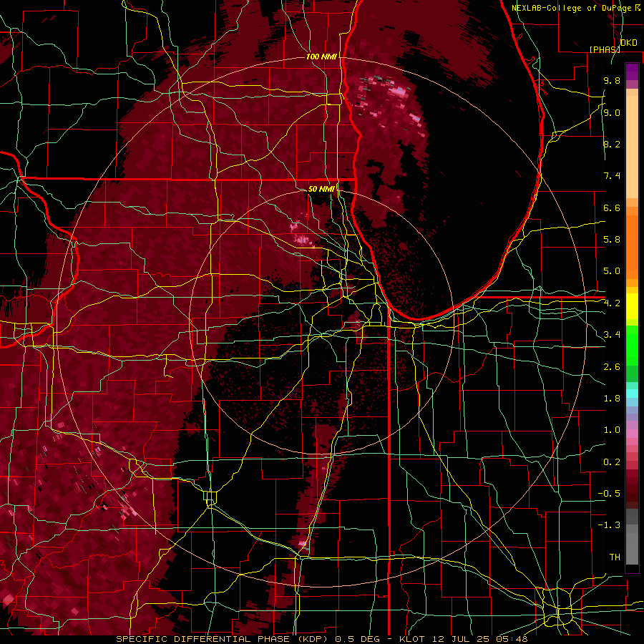Click the 1.0 scale value
Screen dimensions: 644x644
612,430
